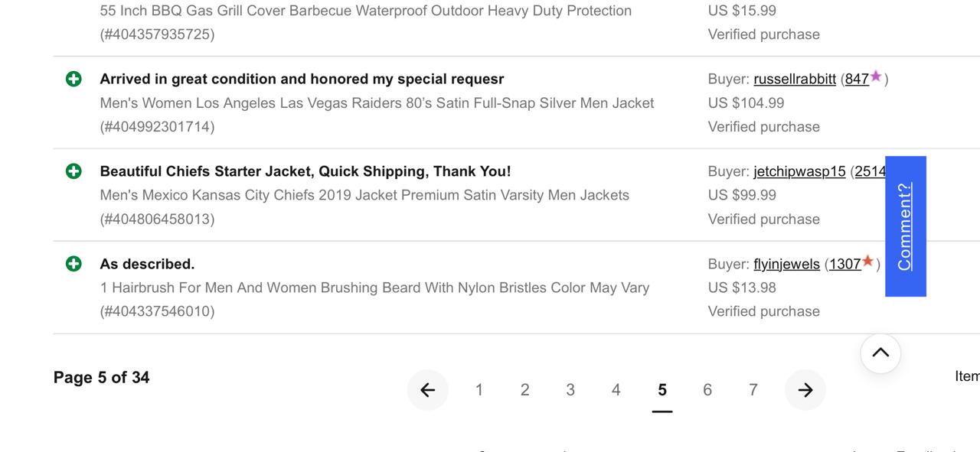
Task: Go to the previous page with the left arrow
Action: point(427,389)
